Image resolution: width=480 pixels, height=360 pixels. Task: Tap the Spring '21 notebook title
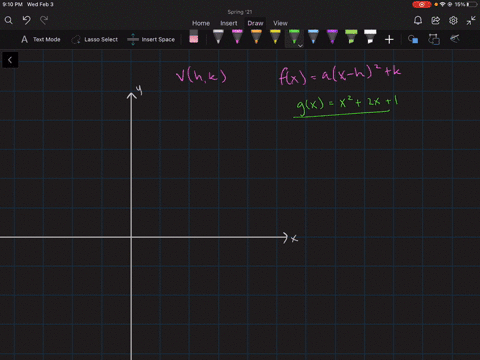pyautogui.click(x=240, y=12)
